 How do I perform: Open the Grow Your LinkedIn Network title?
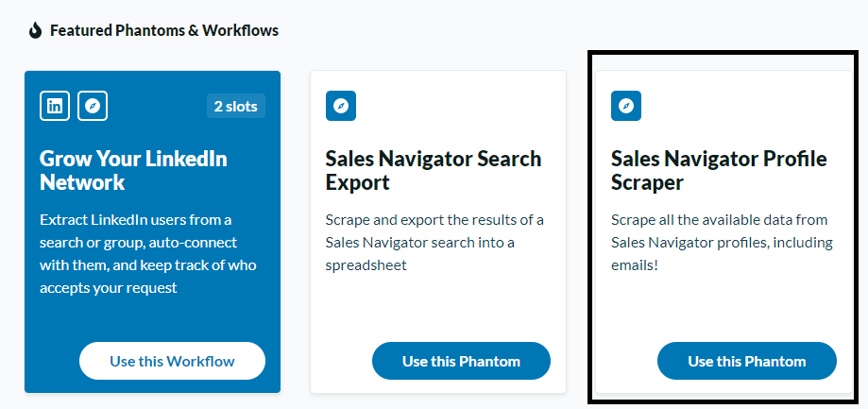(x=133, y=170)
